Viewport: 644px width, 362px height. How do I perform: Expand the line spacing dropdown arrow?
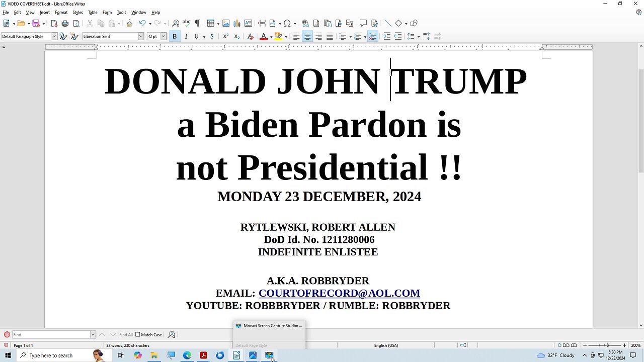point(418,36)
